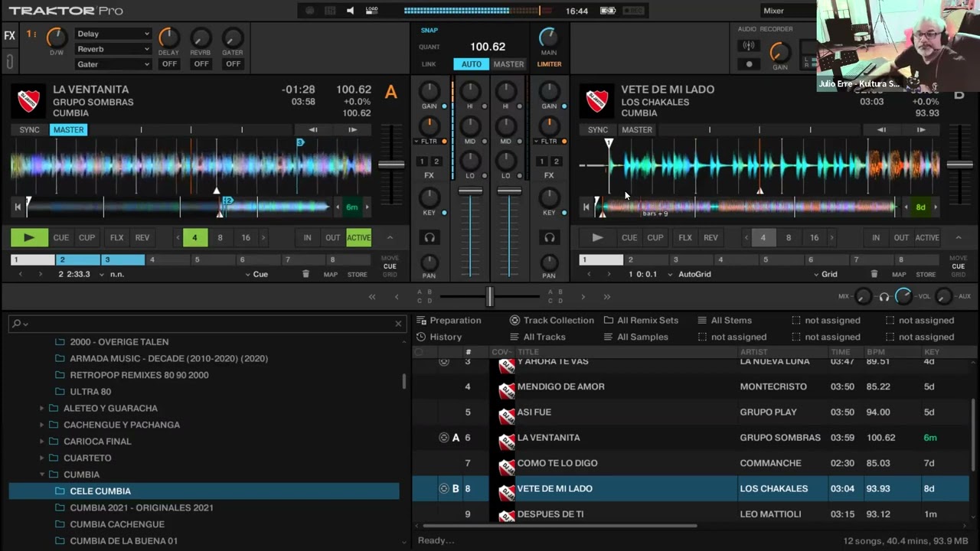Toggle GATER effect OFF button

[233, 64]
